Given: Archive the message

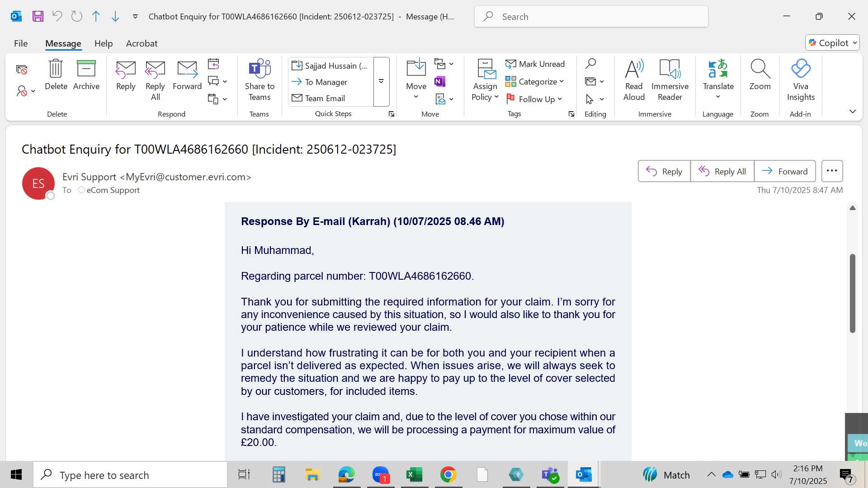Looking at the screenshot, I should 86,75.
